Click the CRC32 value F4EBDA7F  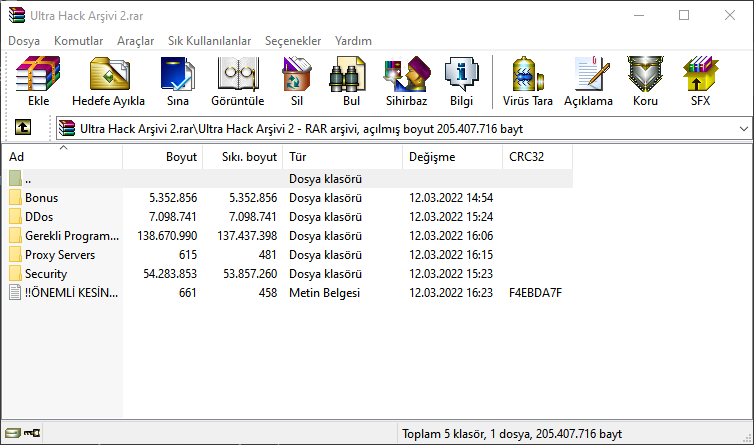point(535,292)
